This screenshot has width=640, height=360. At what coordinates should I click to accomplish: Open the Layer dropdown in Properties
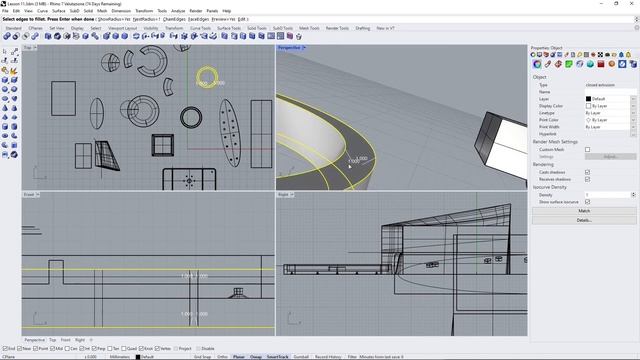tap(633, 99)
